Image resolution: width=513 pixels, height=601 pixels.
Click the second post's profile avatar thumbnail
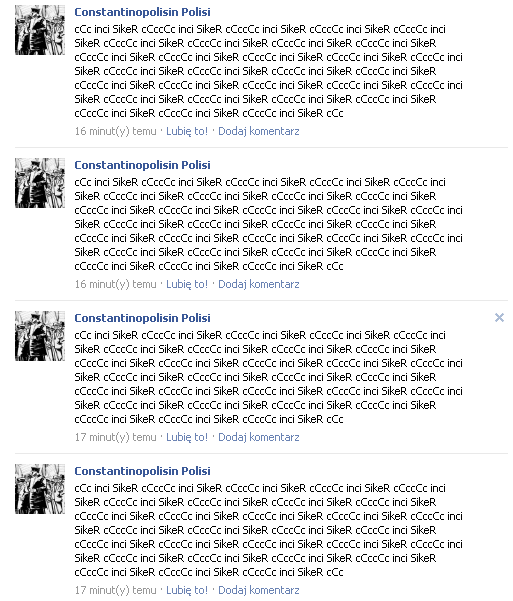(x=40, y=183)
